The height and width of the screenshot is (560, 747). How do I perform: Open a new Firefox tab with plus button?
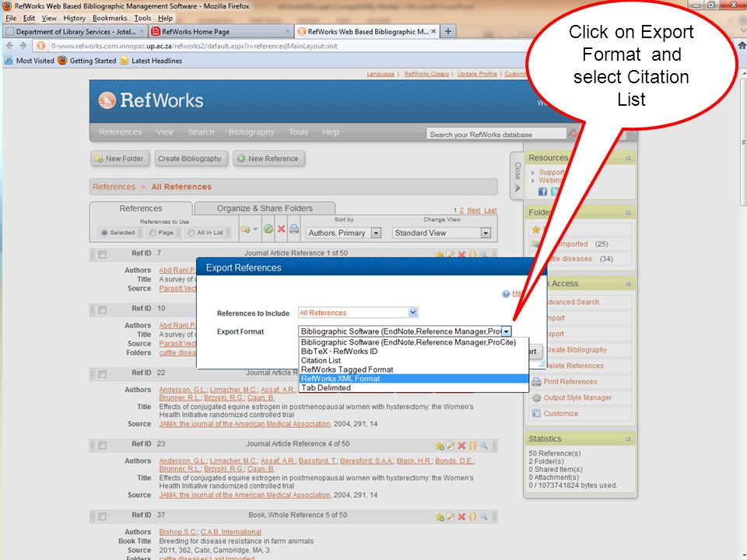(448, 31)
